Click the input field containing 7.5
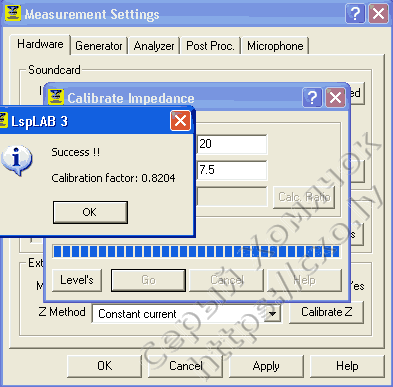Image resolution: width=393 pixels, height=387 pixels. tap(232, 170)
